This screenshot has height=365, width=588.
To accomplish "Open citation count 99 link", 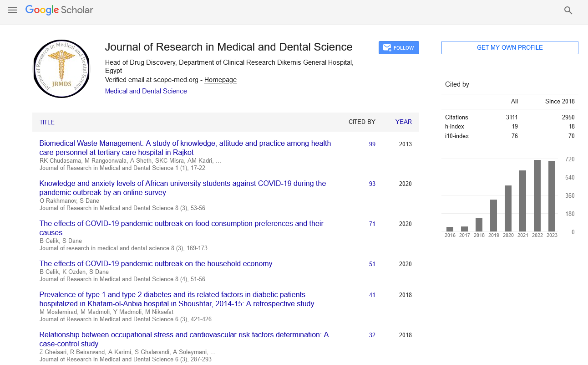I will pos(372,144).
